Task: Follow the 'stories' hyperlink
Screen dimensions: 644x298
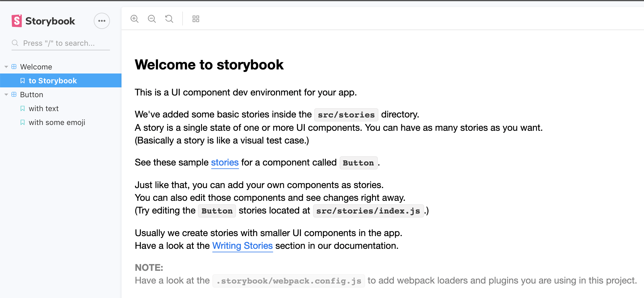Action: 225,162
